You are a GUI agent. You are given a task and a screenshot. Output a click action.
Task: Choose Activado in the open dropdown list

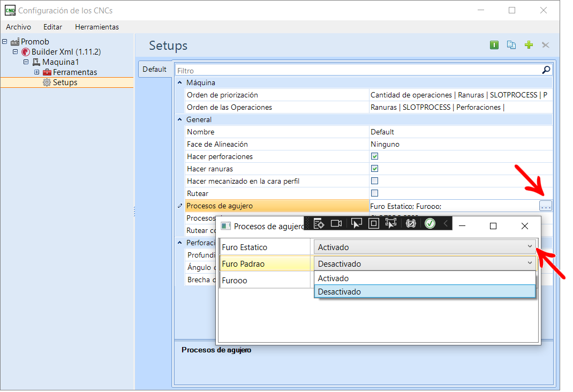pyautogui.click(x=425, y=278)
